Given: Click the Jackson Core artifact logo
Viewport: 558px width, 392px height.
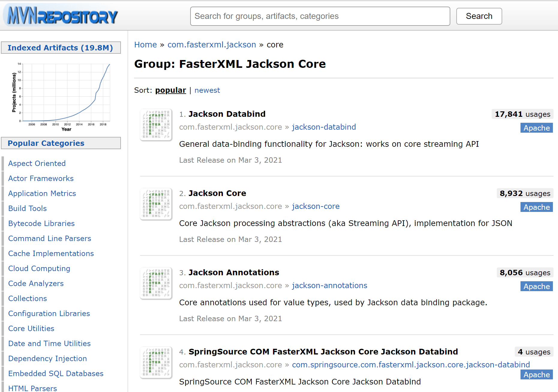Looking at the screenshot, I should pos(156,204).
